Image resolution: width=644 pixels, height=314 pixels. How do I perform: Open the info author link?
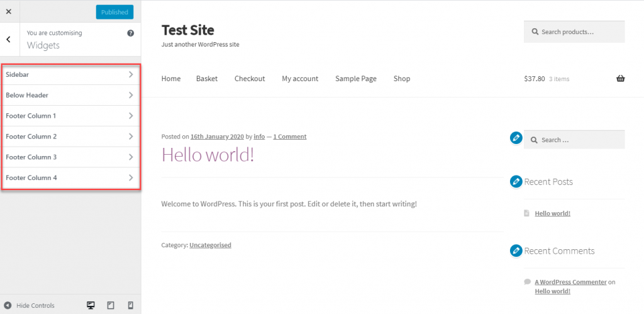pyautogui.click(x=259, y=137)
